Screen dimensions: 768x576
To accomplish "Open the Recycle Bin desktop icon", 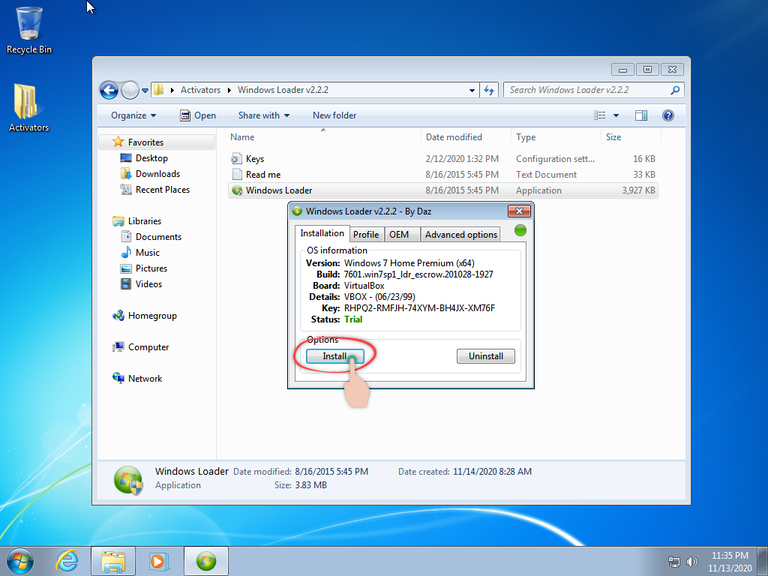I will pyautogui.click(x=29, y=30).
